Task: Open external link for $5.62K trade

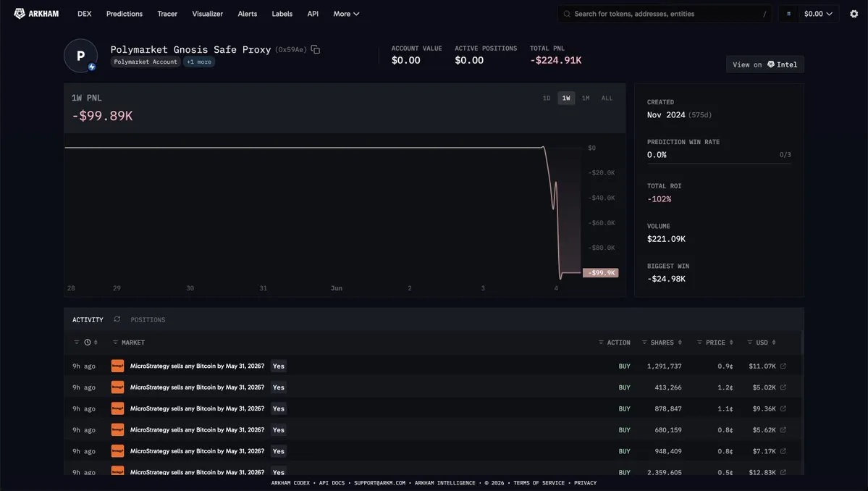Action: [783, 429]
